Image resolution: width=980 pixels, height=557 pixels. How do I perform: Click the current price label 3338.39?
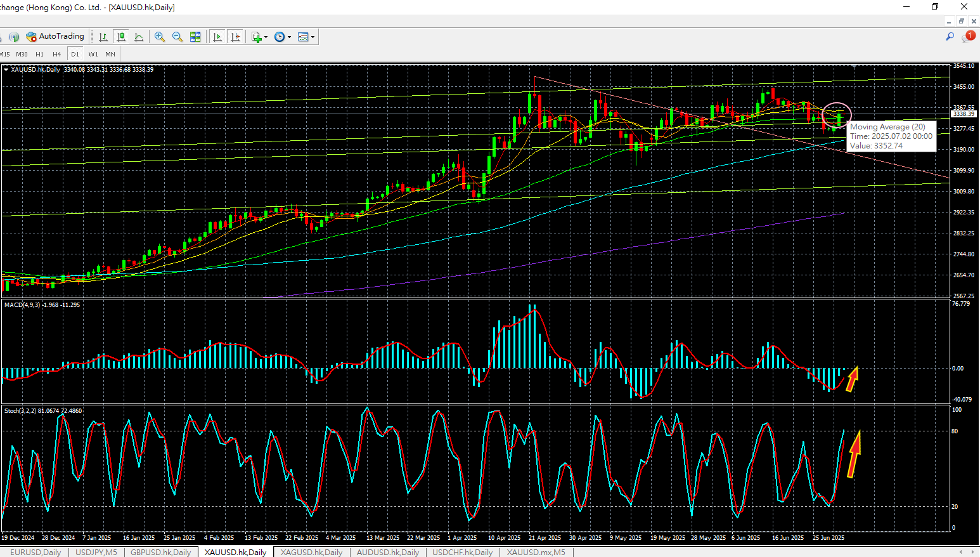coord(964,114)
